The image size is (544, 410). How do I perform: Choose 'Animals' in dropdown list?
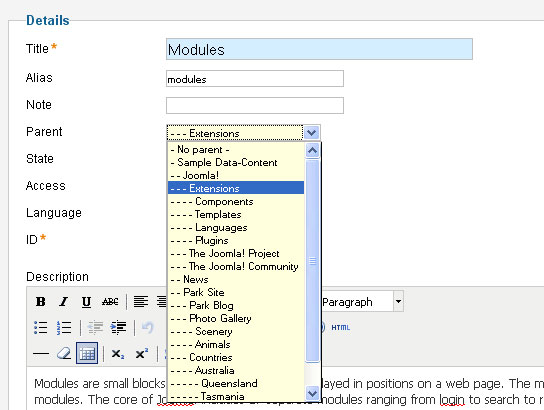coord(236,344)
